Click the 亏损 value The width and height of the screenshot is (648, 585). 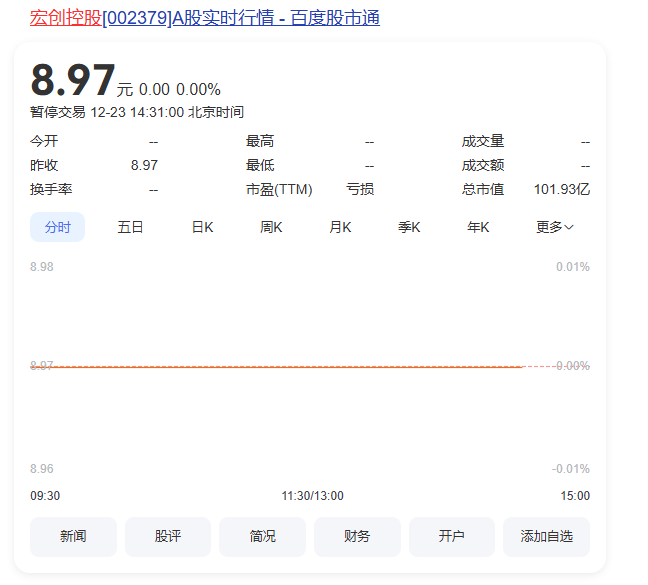pyautogui.click(x=360, y=190)
